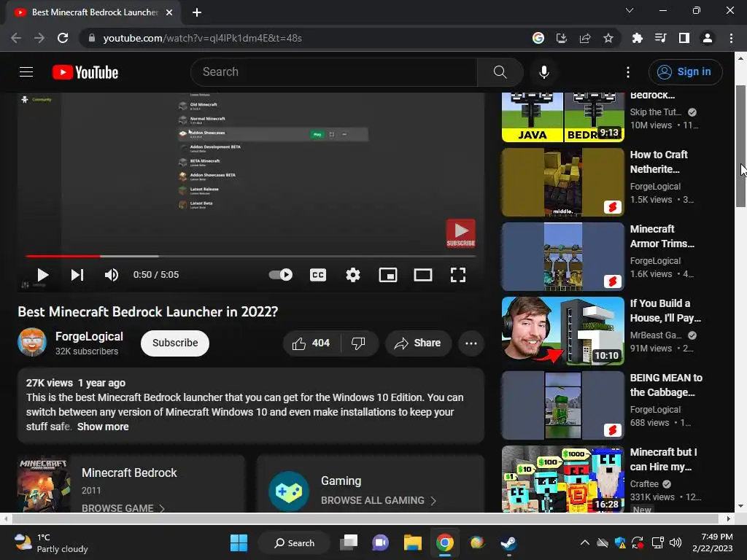Open taskbar Search box

point(295,542)
